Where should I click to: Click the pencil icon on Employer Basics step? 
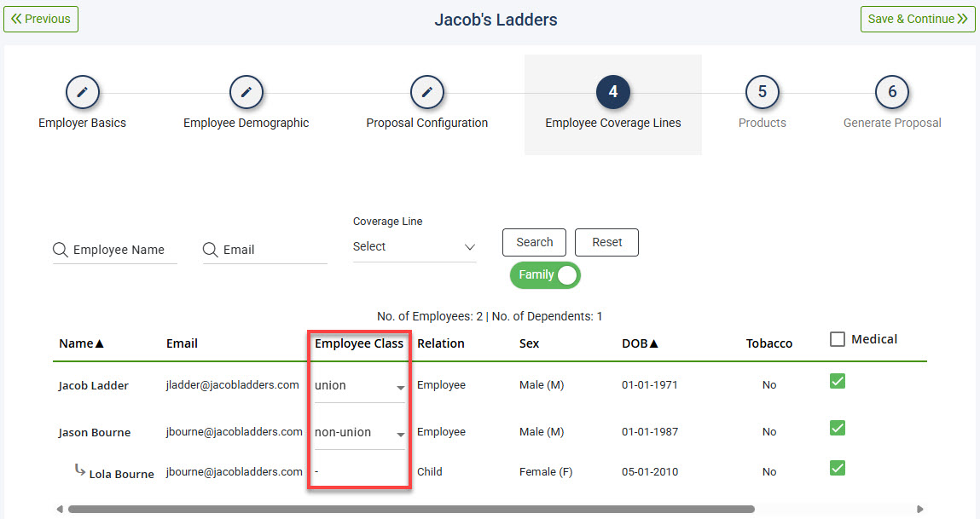82,92
